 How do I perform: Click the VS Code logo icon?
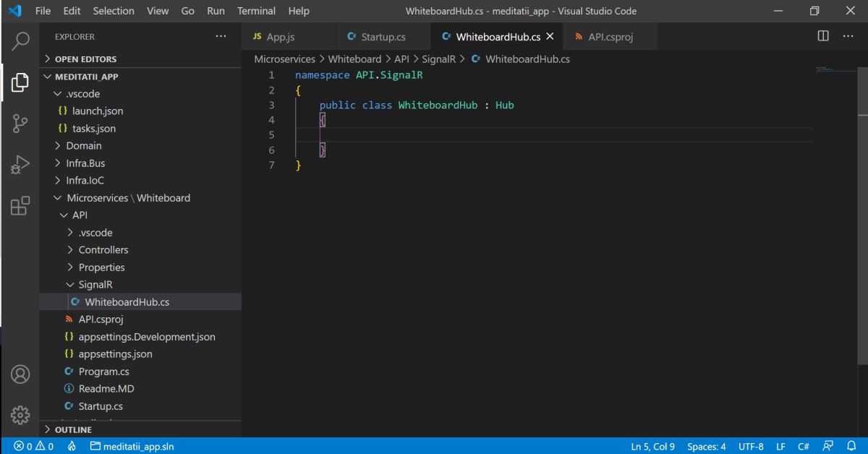(15, 11)
